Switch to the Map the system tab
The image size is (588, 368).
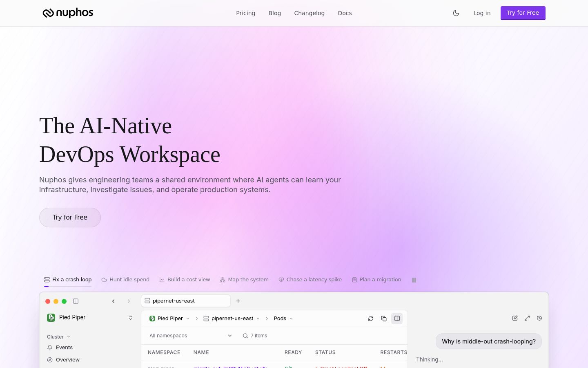[244, 280]
